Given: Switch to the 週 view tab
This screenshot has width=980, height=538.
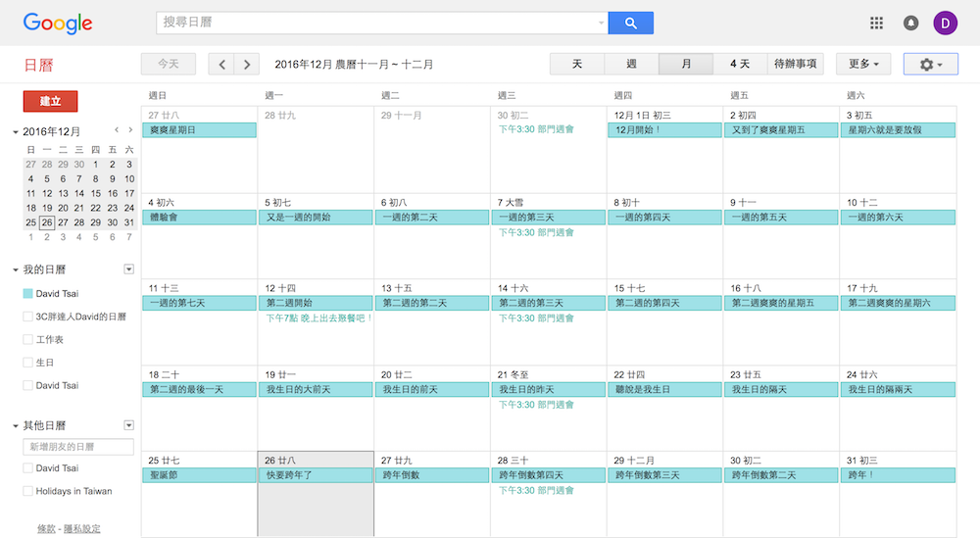Looking at the screenshot, I should [631, 65].
